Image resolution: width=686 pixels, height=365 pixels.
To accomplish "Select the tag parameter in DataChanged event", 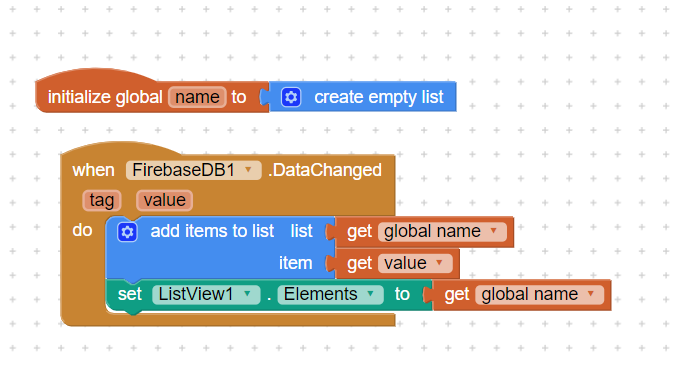I will [102, 200].
